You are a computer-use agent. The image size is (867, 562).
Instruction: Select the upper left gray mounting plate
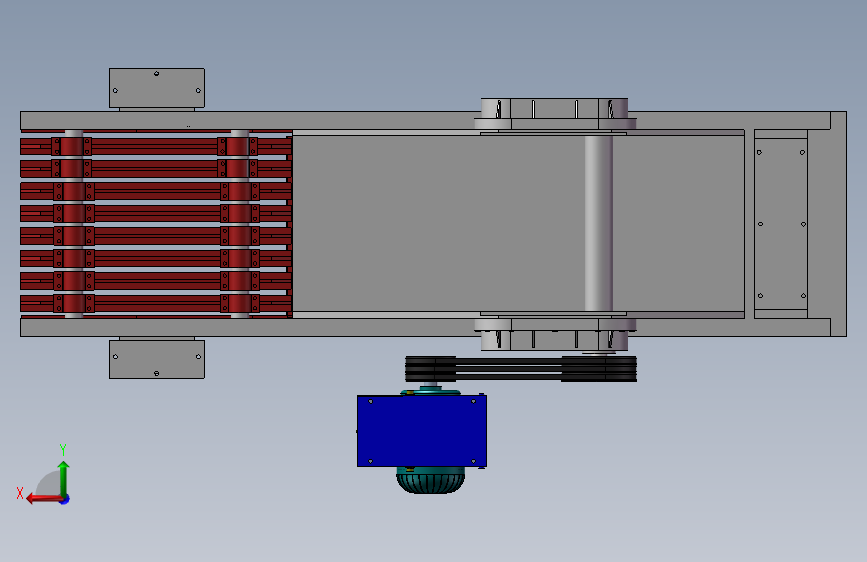coord(156,88)
